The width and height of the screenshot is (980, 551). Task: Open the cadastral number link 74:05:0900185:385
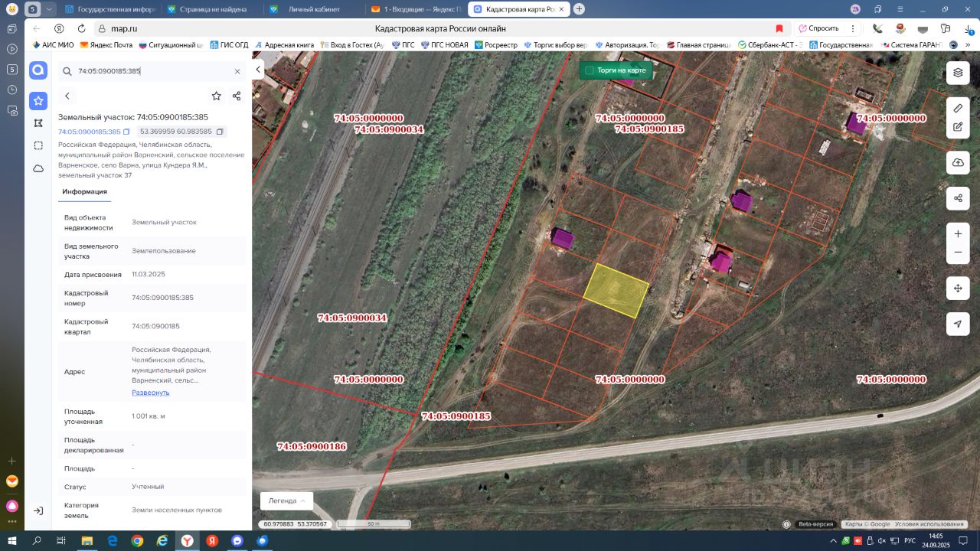point(90,132)
